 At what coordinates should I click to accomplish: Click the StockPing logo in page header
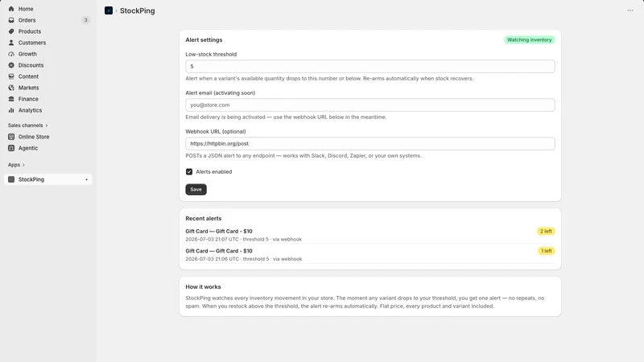click(x=109, y=10)
